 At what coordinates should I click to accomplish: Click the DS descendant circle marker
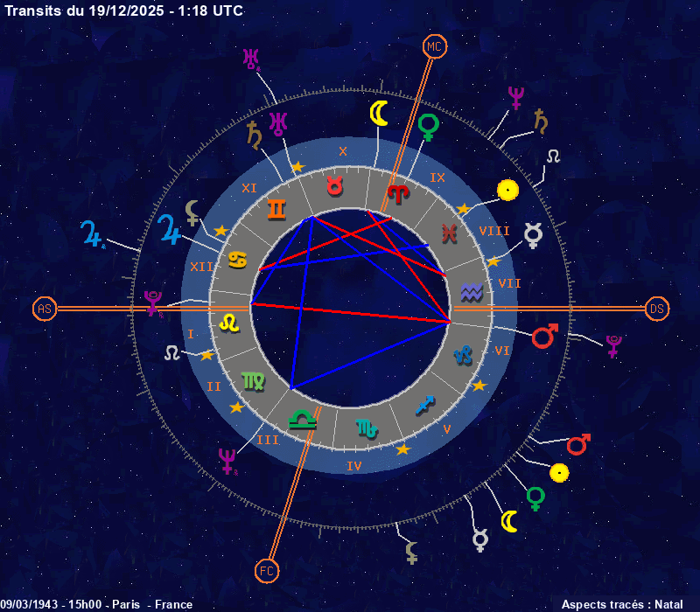coord(657,308)
